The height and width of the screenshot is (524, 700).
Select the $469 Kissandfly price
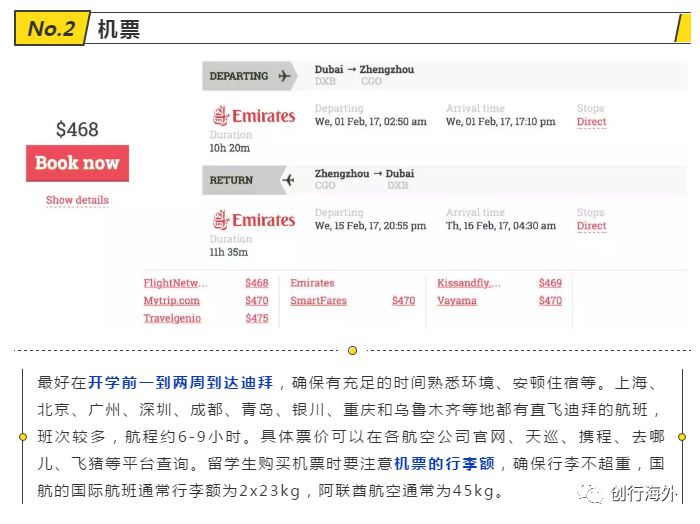(550, 283)
